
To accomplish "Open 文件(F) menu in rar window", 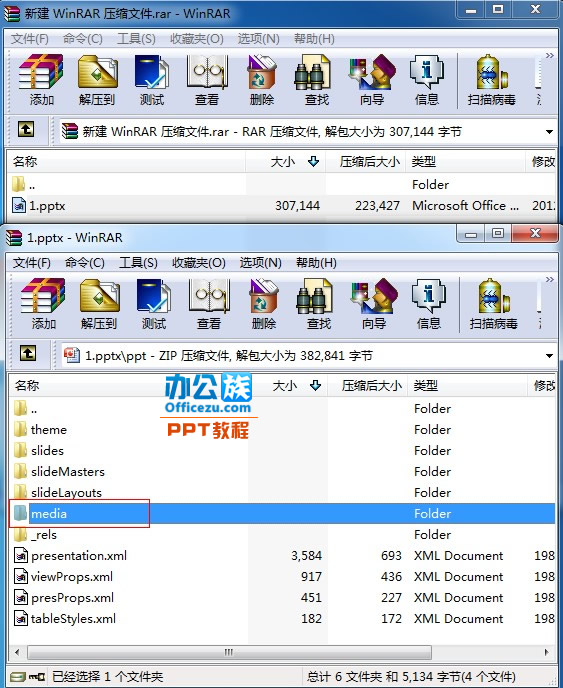I will point(29,39).
